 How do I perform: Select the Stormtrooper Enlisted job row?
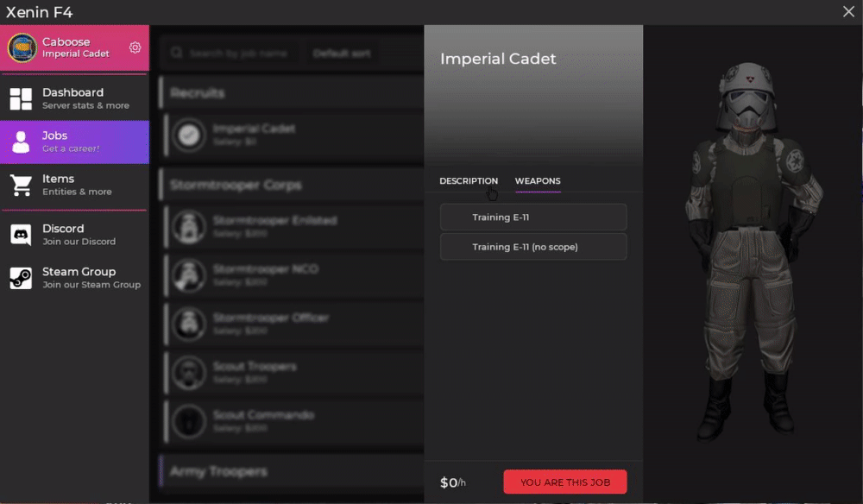point(294,227)
